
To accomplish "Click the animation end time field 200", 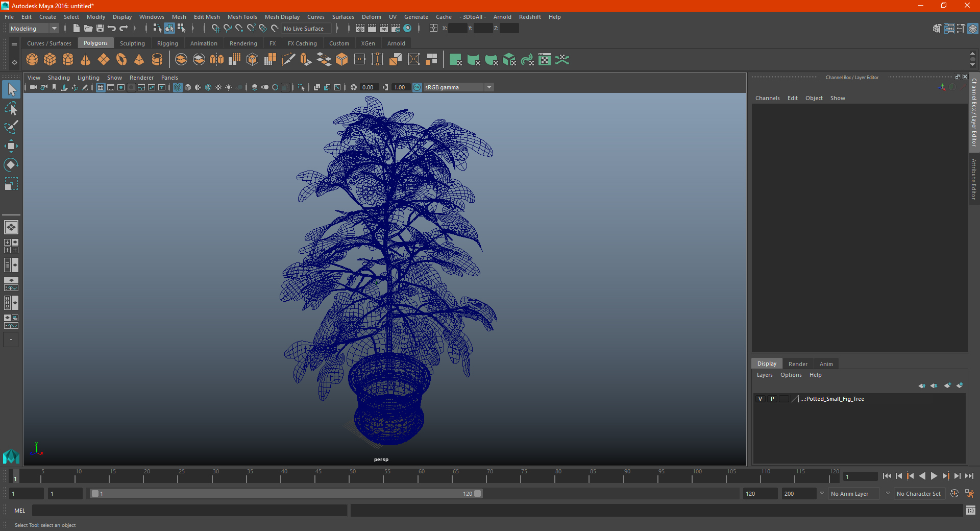I will pos(799,494).
